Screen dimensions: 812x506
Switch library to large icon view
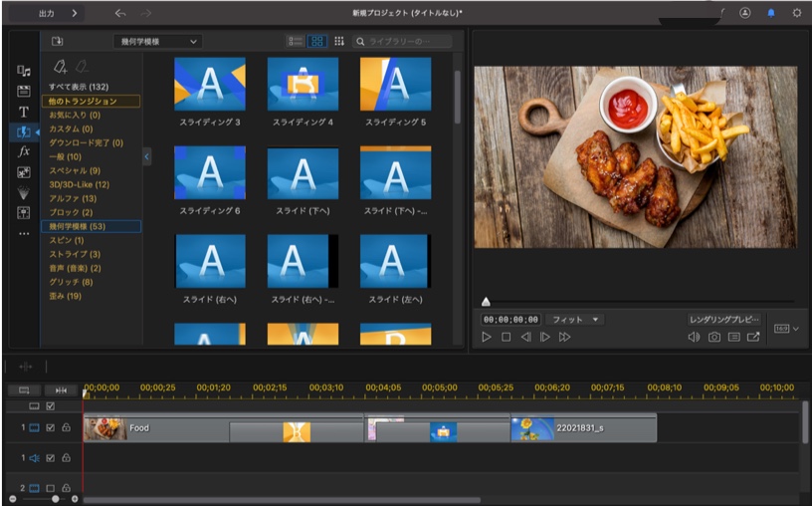click(x=316, y=42)
